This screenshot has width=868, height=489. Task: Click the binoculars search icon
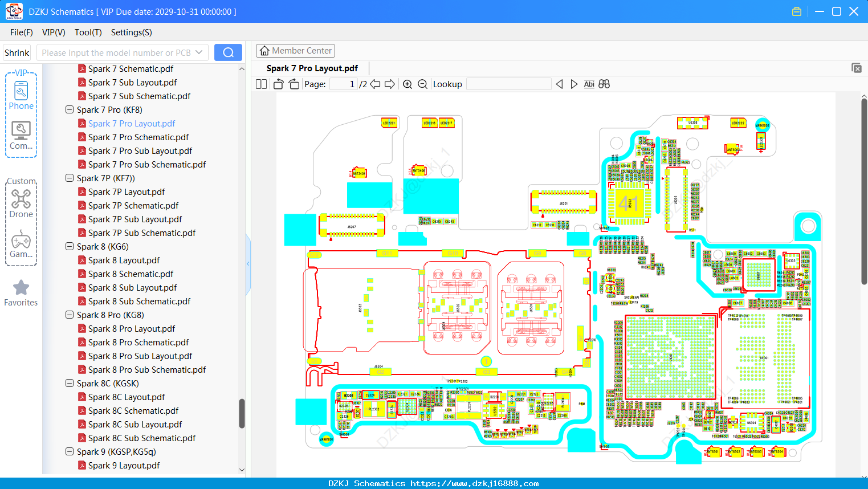604,84
